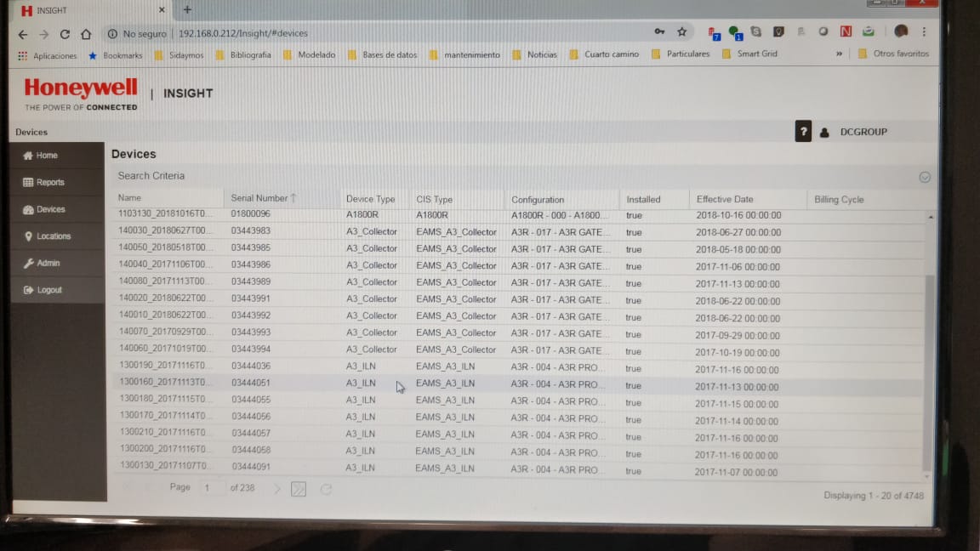This screenshot has height=551, width=980.
Task: Sort by Installed column header
Action: click(x=643, y=199)
